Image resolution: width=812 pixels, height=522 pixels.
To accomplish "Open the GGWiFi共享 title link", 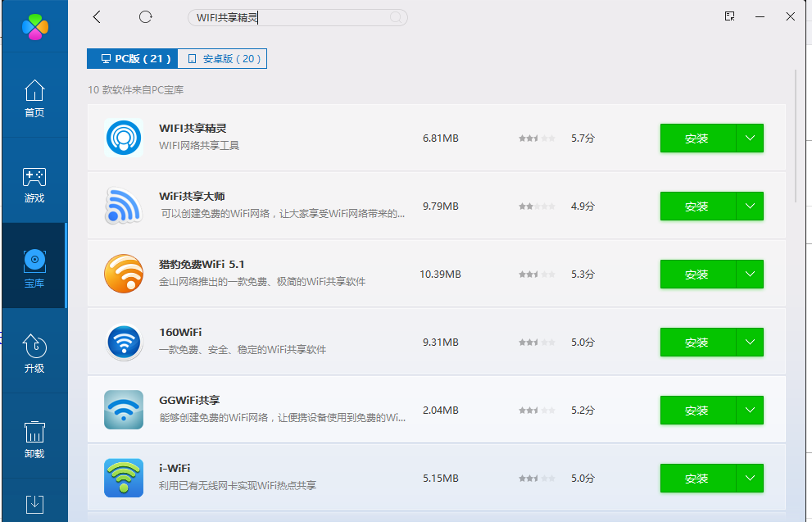I will pos(189,400).
